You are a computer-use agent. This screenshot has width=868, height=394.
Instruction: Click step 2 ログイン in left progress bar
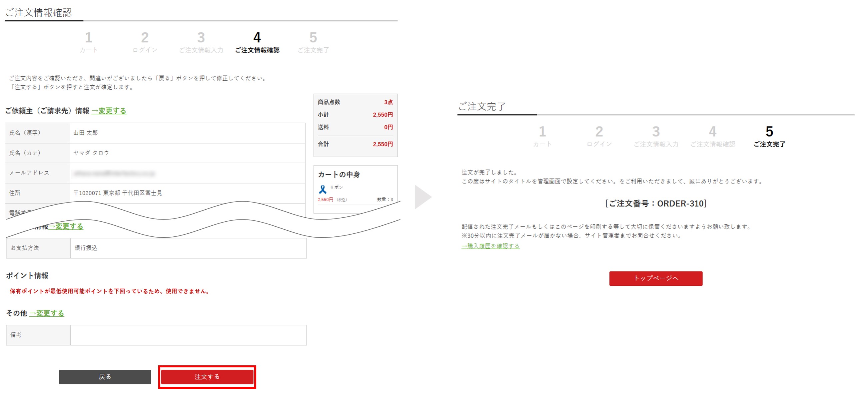(x=145, y=42)
